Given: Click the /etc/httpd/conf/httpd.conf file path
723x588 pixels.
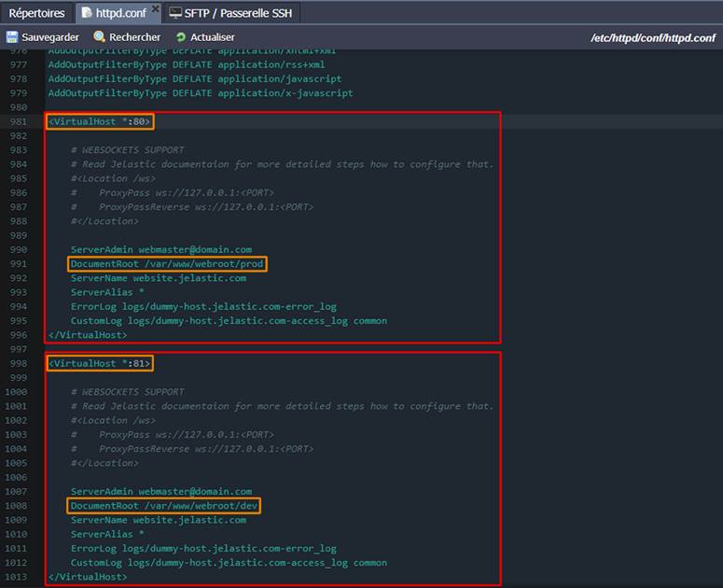Looking at the screenshot, I should click(x=652, y=38).
